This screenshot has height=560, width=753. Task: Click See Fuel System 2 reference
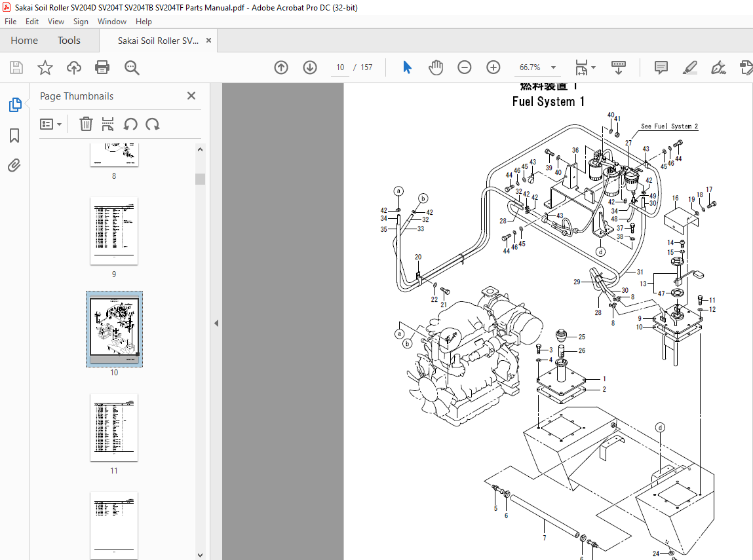coord(669,126)
